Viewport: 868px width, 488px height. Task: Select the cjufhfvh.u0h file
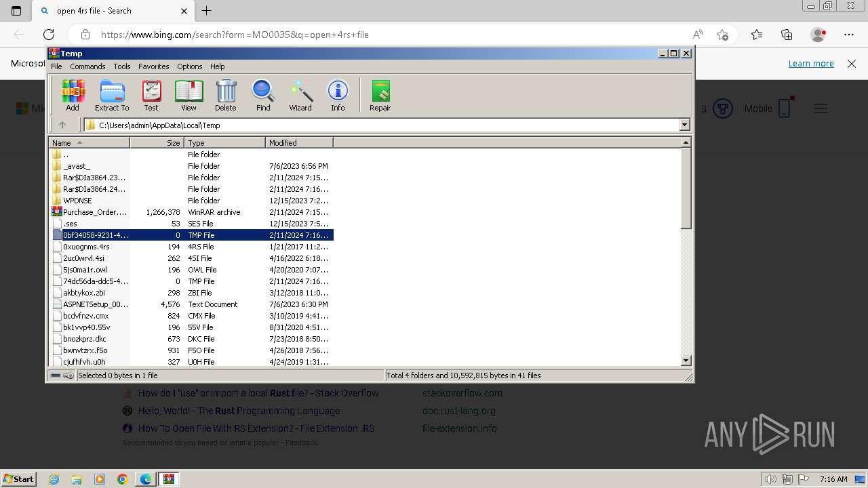pyautogui.click(x=191, y=362)
